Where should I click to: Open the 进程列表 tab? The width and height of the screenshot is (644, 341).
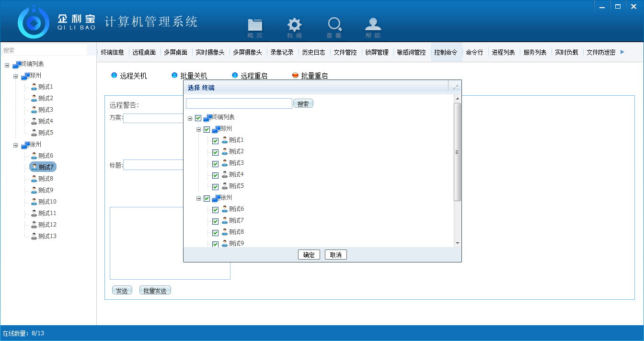[503, 53]
